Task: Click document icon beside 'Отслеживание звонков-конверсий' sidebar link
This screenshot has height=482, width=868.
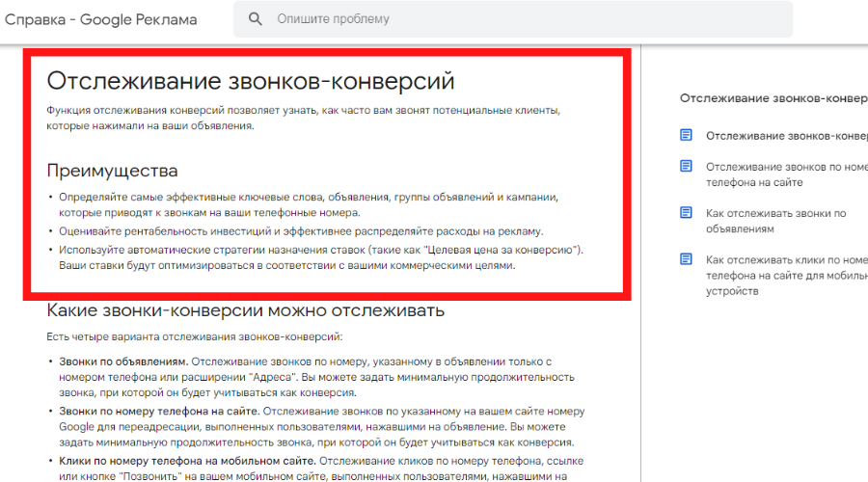Action: click(686, 135)
